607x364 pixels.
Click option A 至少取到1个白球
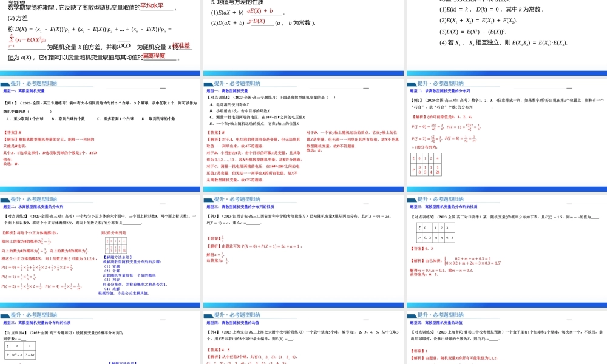[25, 119]
